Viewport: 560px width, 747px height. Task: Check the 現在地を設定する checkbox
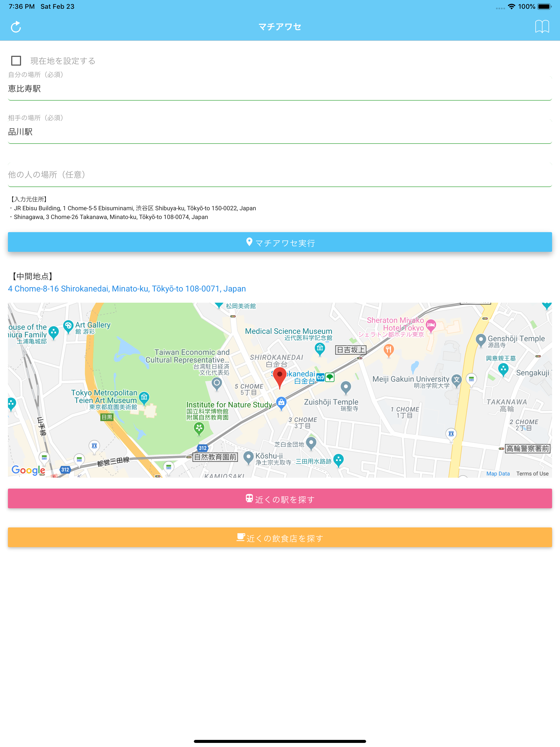[x=16, y=61]
